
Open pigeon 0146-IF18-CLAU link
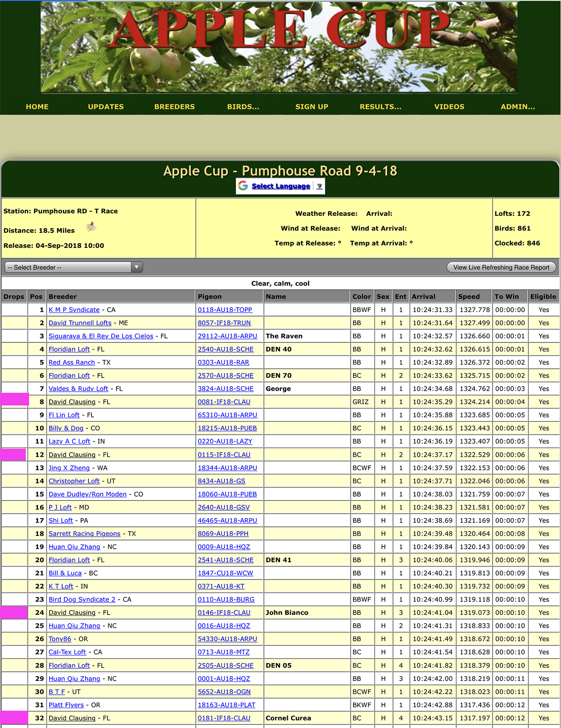coord(224,613)
